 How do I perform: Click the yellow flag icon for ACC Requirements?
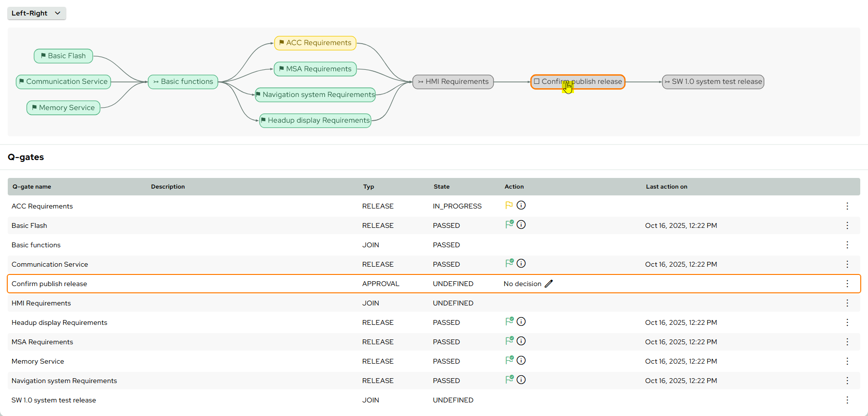point(509,206)
